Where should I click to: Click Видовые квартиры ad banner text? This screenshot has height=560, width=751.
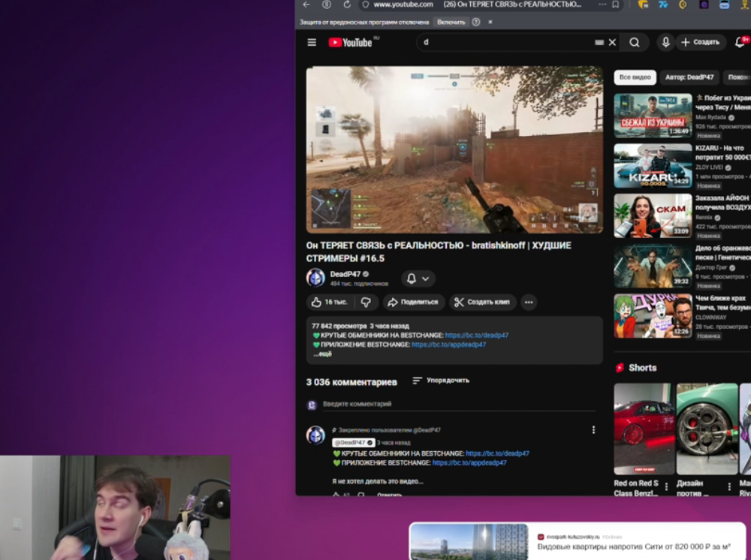(x=633, y=546)
